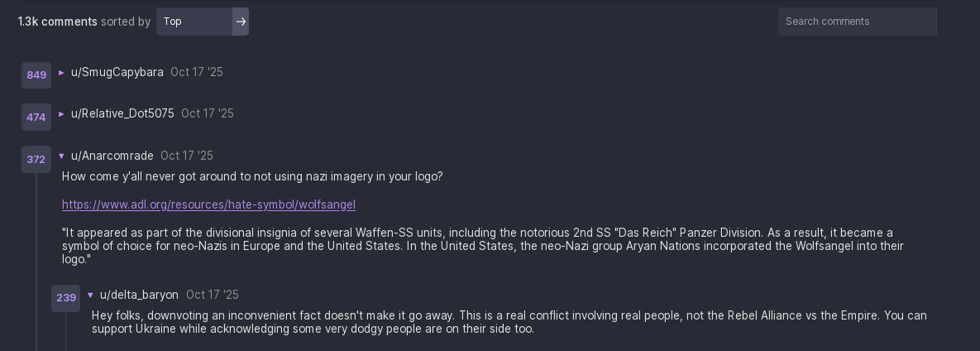Collapse the u/Anarcomrade comment
Image resolution: width=980 pixels, height=351 pixels.
click(x=61, y=156)
